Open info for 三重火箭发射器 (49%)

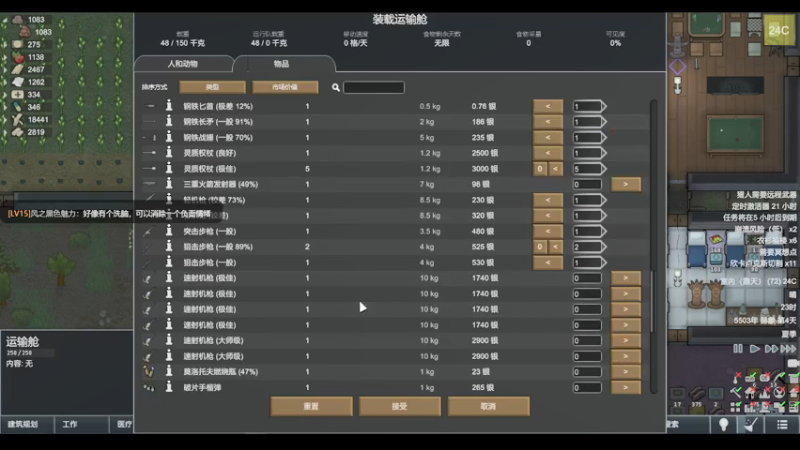169,184
